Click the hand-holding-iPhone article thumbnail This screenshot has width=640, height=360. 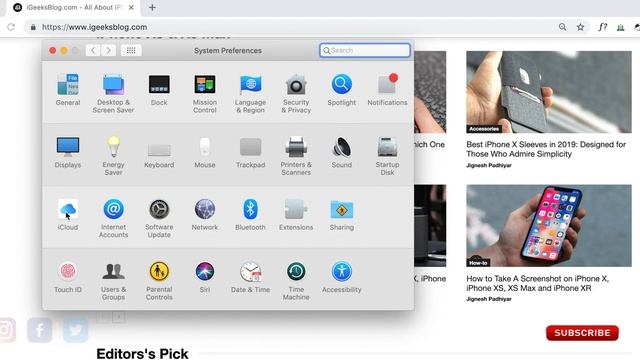[549, 225]
